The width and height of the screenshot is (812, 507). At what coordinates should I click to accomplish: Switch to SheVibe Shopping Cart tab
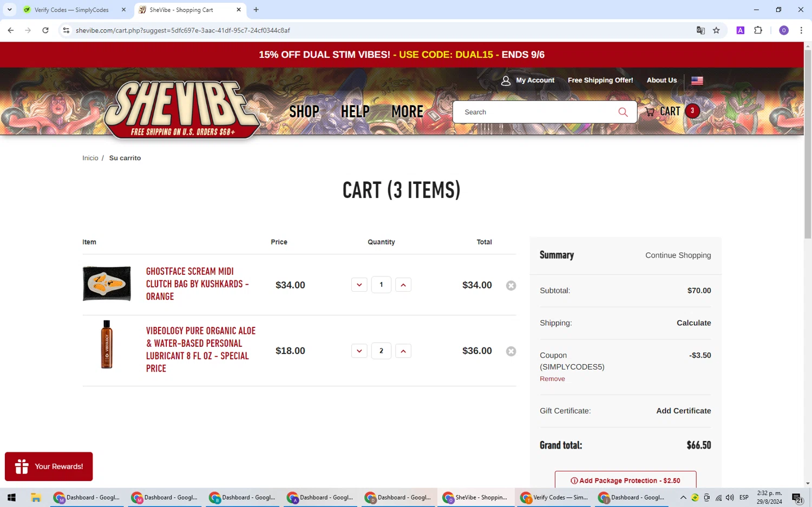click(x=188, y=10)
